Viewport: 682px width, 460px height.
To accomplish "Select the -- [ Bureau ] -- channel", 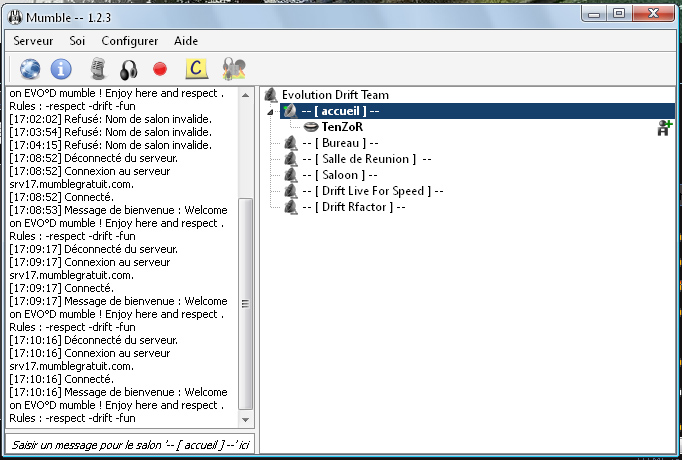I will (340, 143).
